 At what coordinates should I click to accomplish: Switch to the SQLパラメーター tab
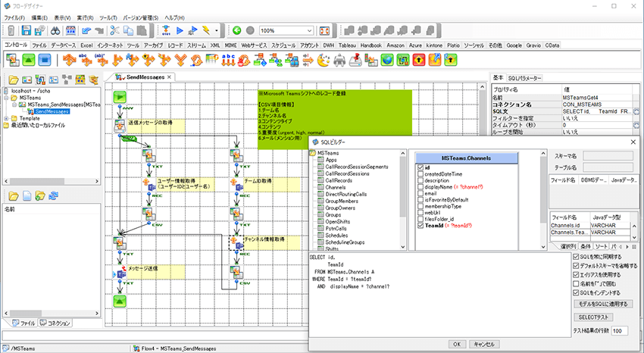click(524, 78)
